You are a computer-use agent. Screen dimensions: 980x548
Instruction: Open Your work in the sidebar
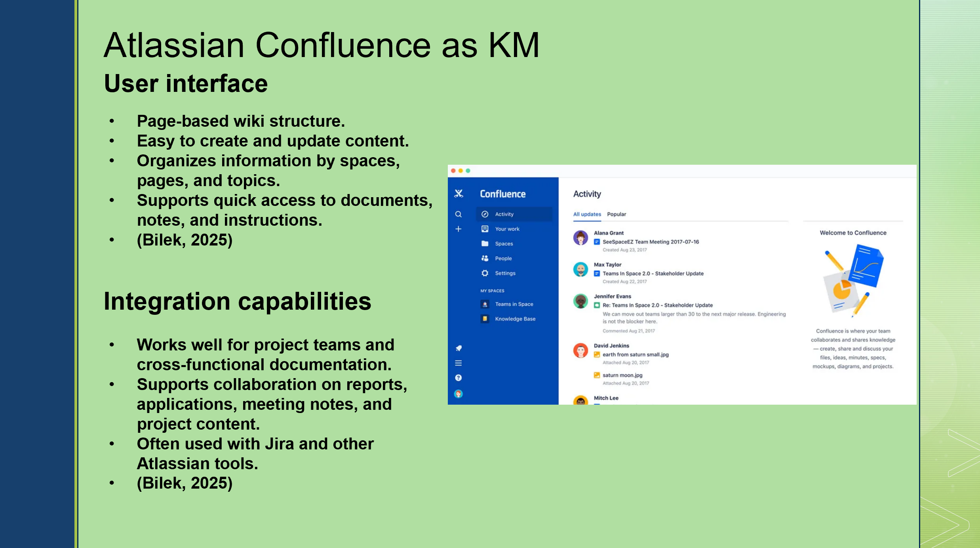(x=514, y=229)
